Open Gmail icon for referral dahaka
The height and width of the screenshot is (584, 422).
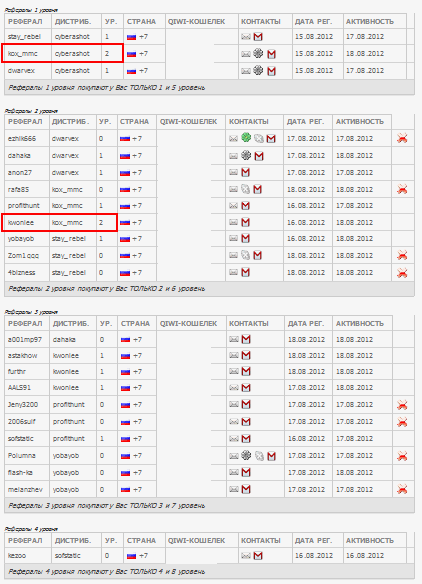coord(259,156)
